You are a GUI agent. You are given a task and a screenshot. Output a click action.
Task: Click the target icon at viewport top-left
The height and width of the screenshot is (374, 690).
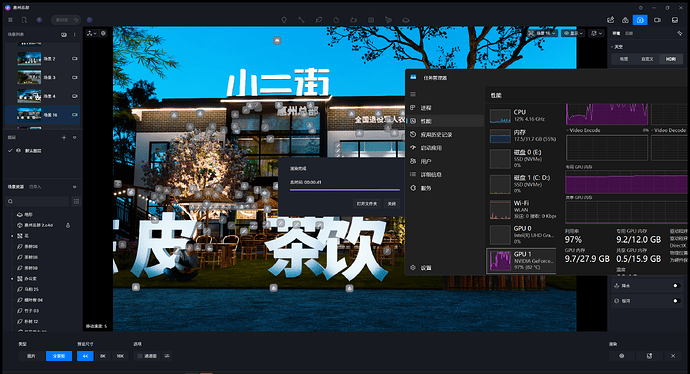coord(103,33)
